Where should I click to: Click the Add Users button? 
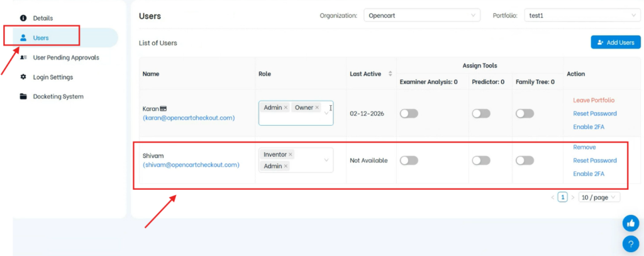615,42
